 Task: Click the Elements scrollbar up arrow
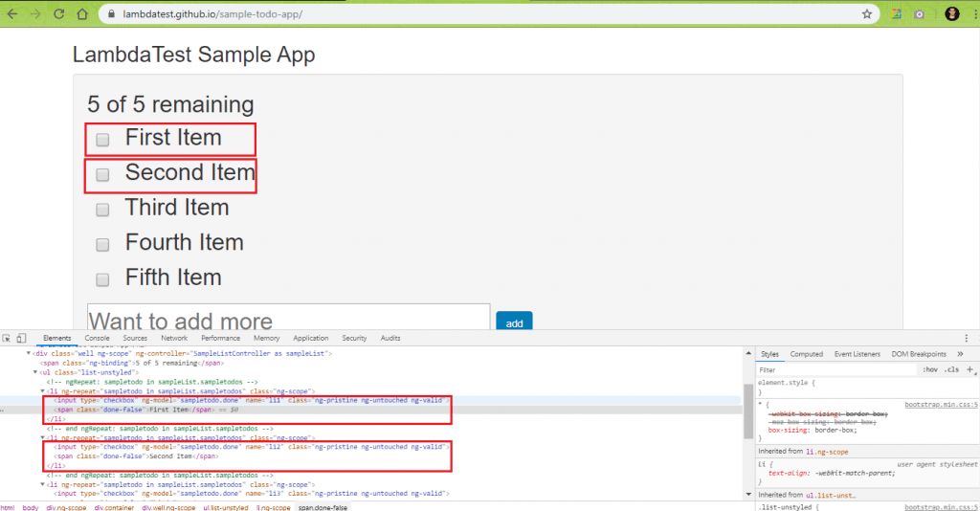748,353
